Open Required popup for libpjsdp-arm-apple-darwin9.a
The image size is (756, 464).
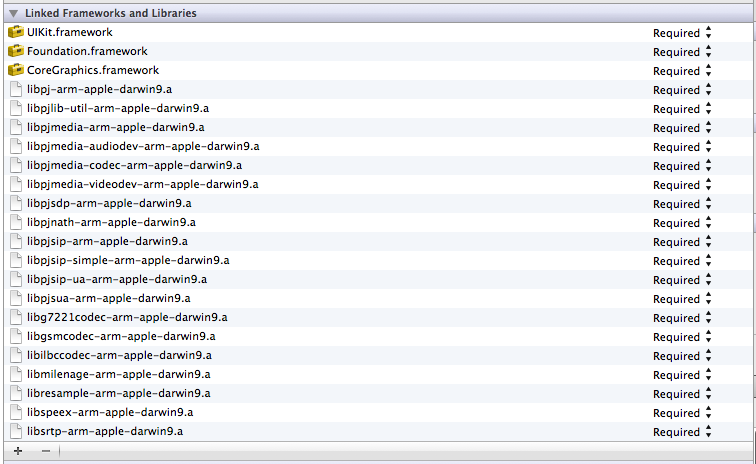coord(682,204)
